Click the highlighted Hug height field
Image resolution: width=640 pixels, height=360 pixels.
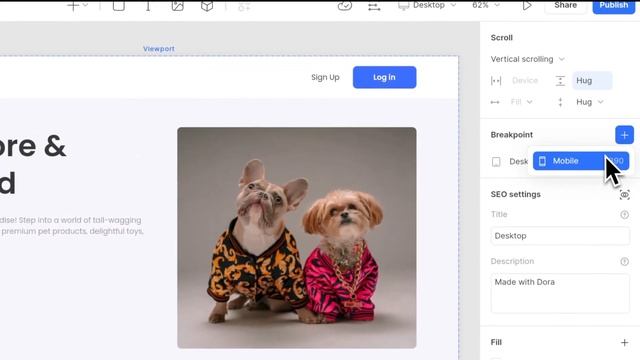click(592, 80)
